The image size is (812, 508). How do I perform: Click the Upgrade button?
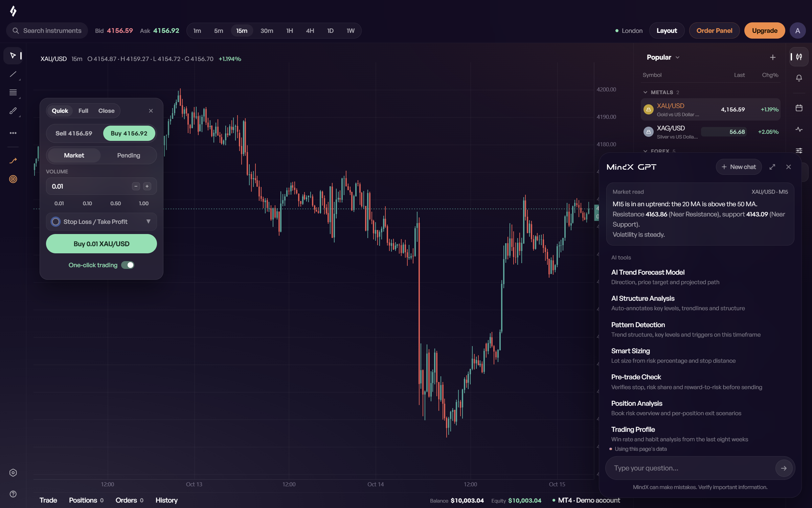click(764, 31)
